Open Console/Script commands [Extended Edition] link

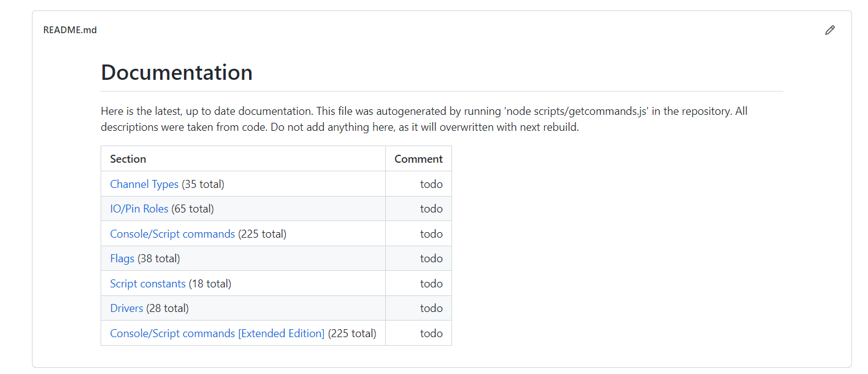(x=217, y=333)
